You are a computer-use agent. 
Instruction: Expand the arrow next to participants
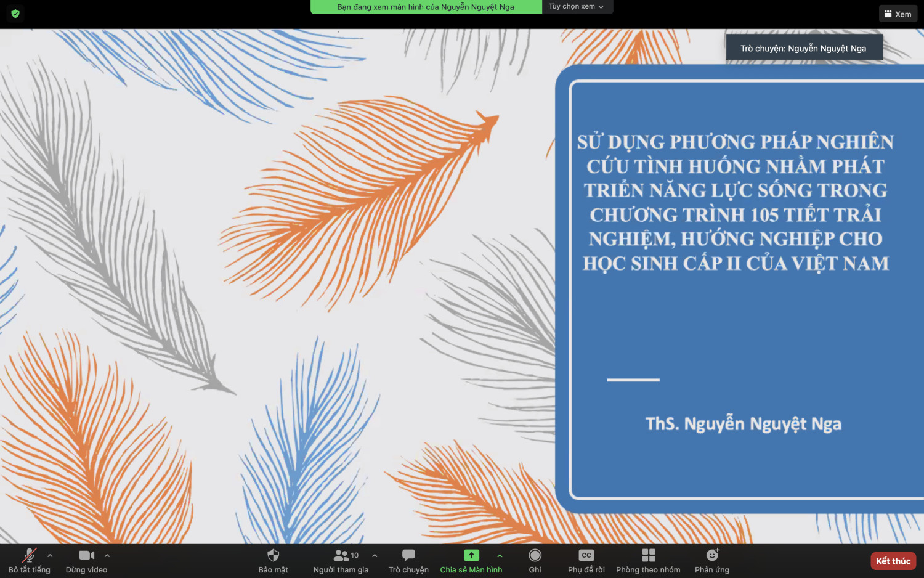375,555
